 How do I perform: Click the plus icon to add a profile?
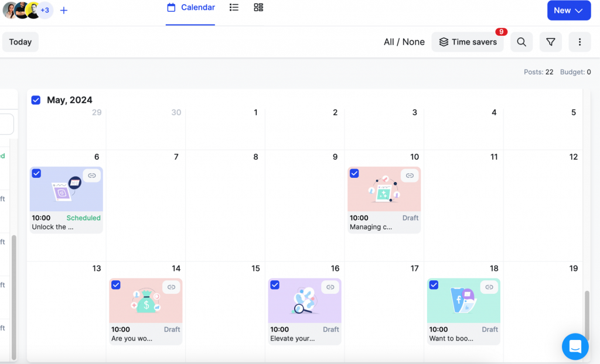64,10
